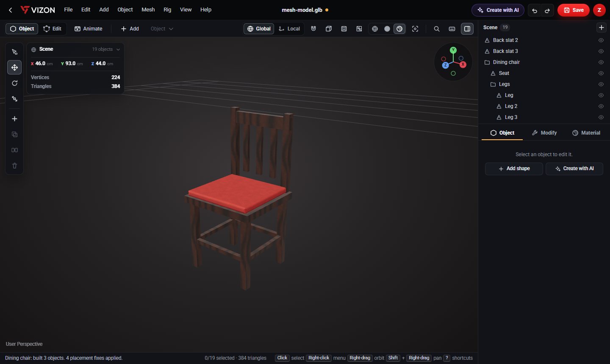The image size is (610, 364).
Task: Click the focus frame target icon
Action: [x=415, y=29]
